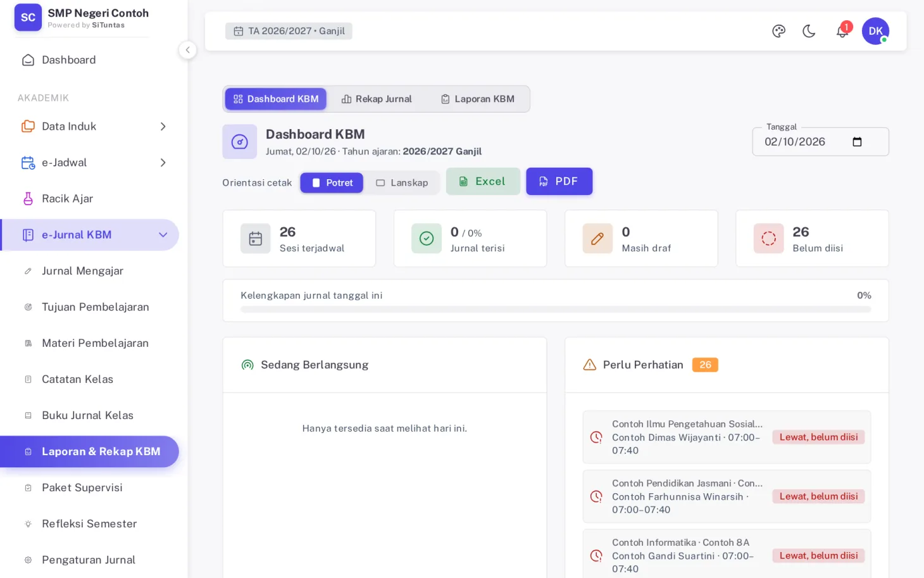
Task: Open the DK user avatar menu
Action: click(x=875, y=31)
